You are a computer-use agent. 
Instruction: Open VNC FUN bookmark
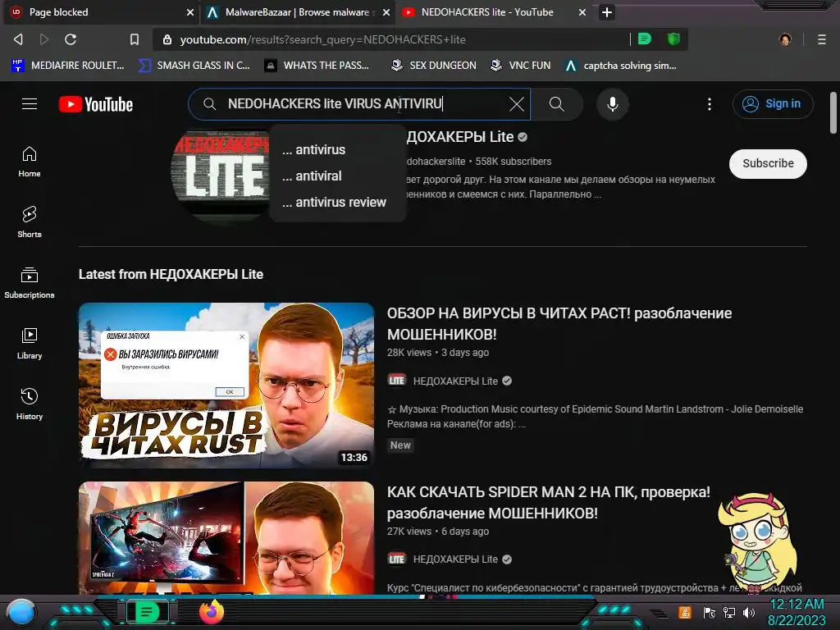[521, 66]
